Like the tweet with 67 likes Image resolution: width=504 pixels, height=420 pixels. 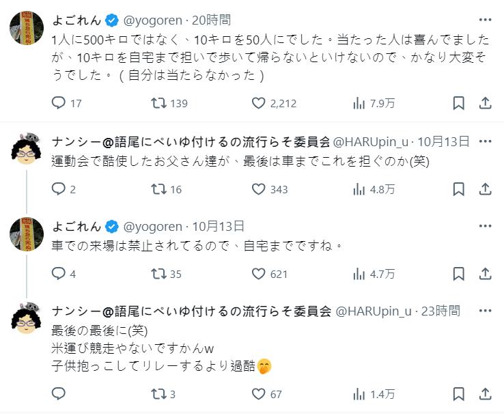tap(258, 394)
